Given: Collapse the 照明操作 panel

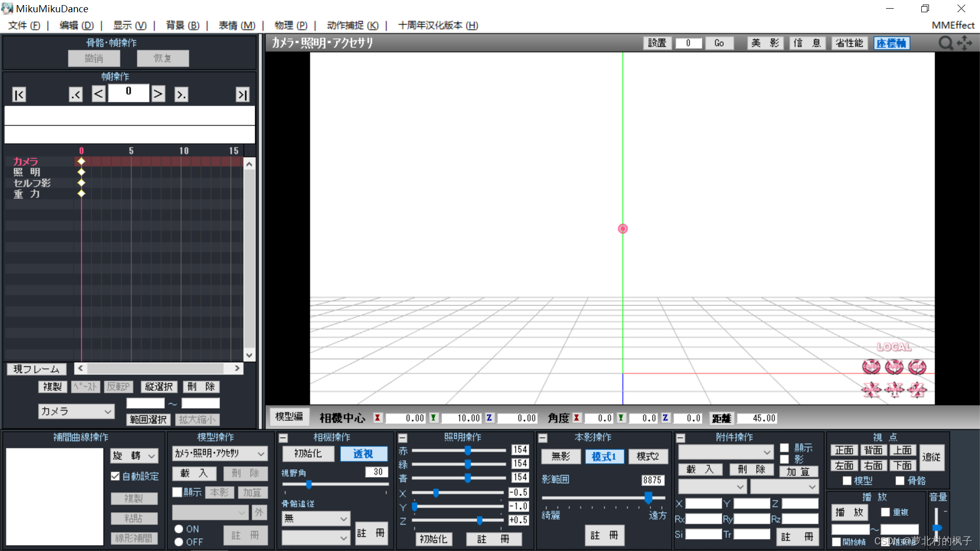Looking at the screenshot, I should click(x=403, y=438).
